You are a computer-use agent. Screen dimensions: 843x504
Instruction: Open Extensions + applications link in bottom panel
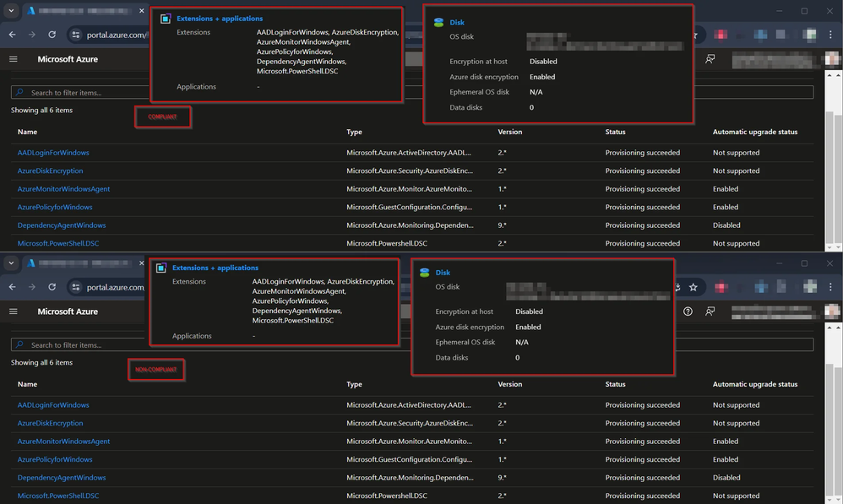click(x=215, y=268)
